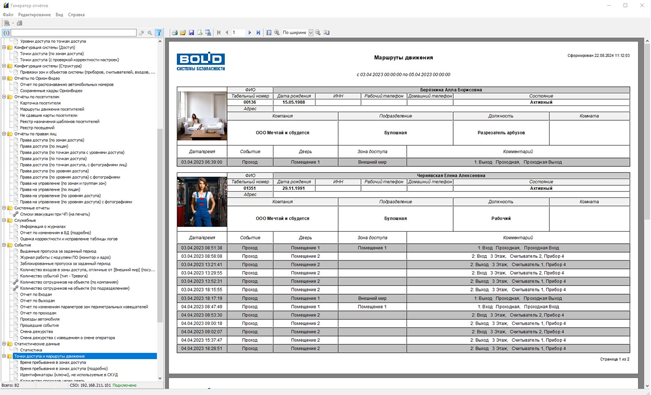Go to the first page of the report
This screenshot has width=651, height=395.
(219, 32)
